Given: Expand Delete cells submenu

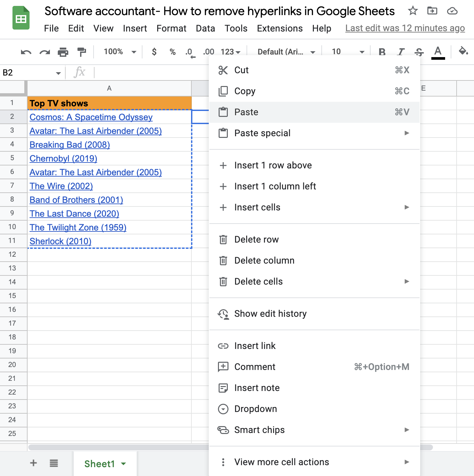Looking at the screenshot, I should tap(314, 282).
